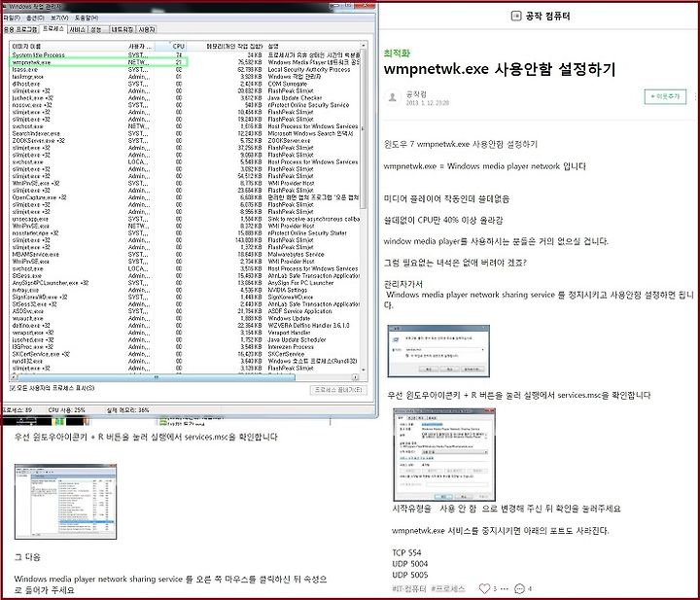
Task: Select the SearchIndexer.exe process row
Action: click(x=186, y=133)
